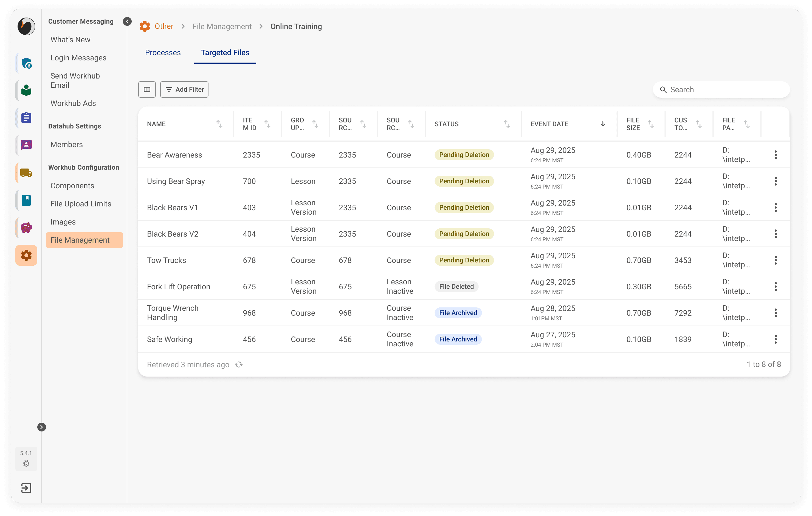The width and height of the screenshot is (812, 516).
Task: Click the logout icon at bottom left
Action: [x=26, y=488]
